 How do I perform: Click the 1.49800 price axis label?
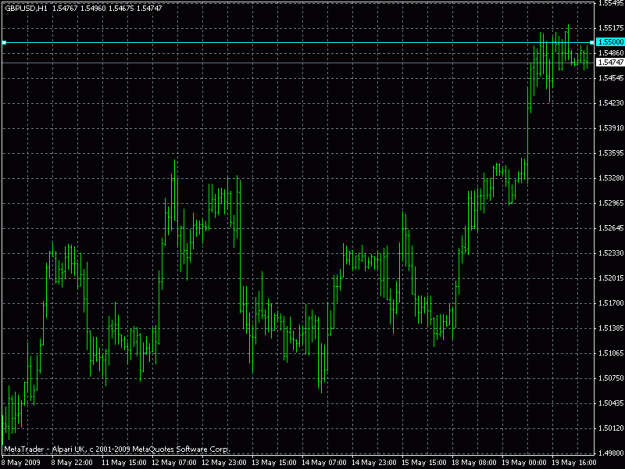[x=611, y=453]
